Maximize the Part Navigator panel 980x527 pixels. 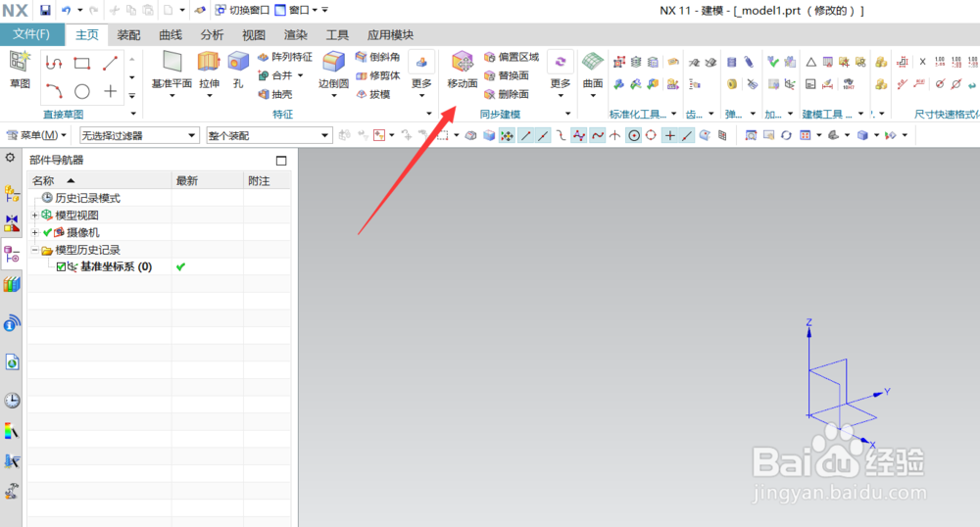click(x=281, y=161)
